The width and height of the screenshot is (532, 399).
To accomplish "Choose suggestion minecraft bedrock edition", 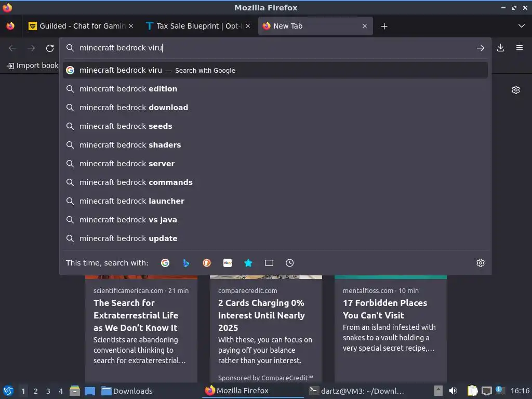I will 275,89.
